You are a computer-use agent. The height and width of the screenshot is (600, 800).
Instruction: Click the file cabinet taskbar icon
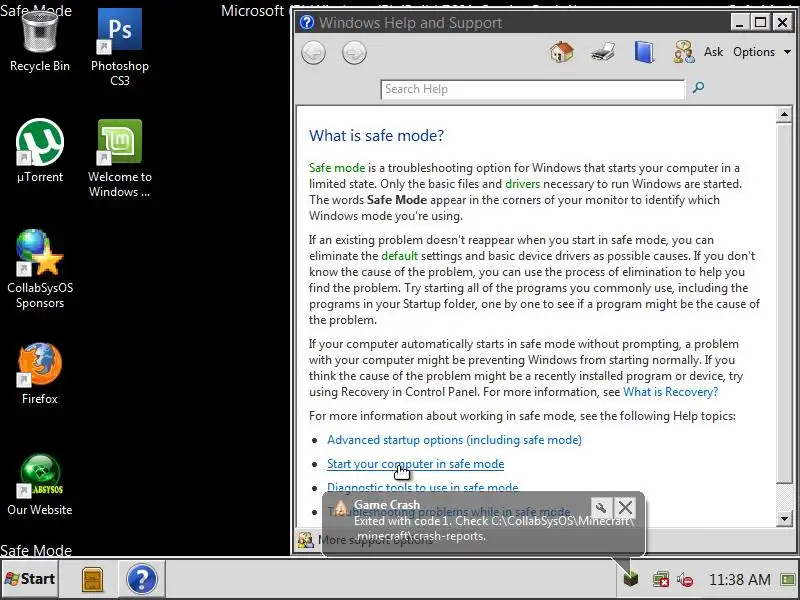coord(92,580)
